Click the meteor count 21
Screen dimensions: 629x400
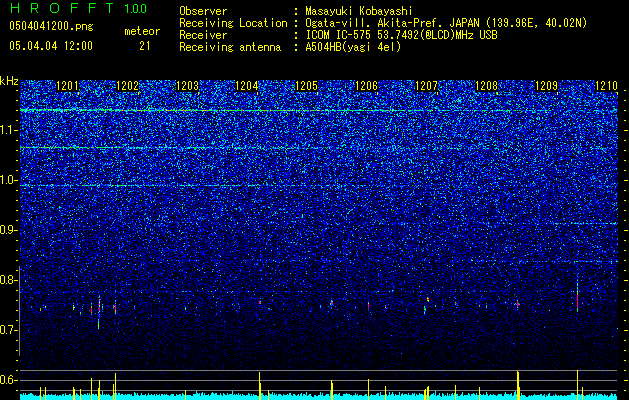(x=145, y=46)
